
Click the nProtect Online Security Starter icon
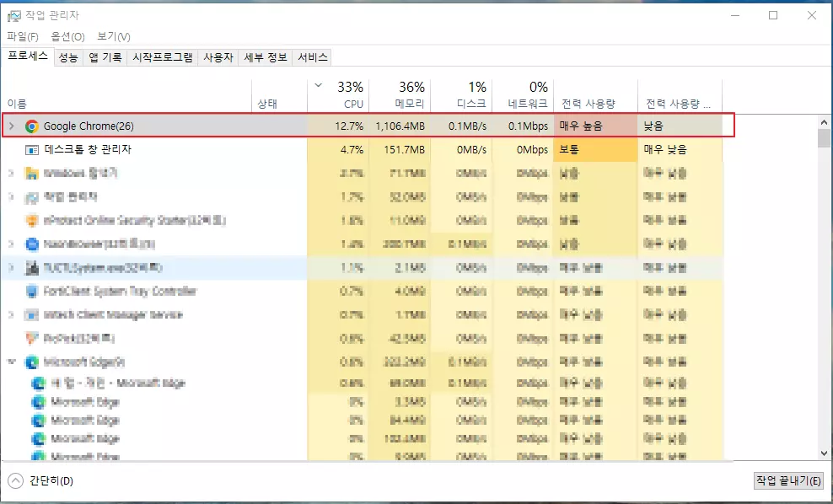[32, 221]
